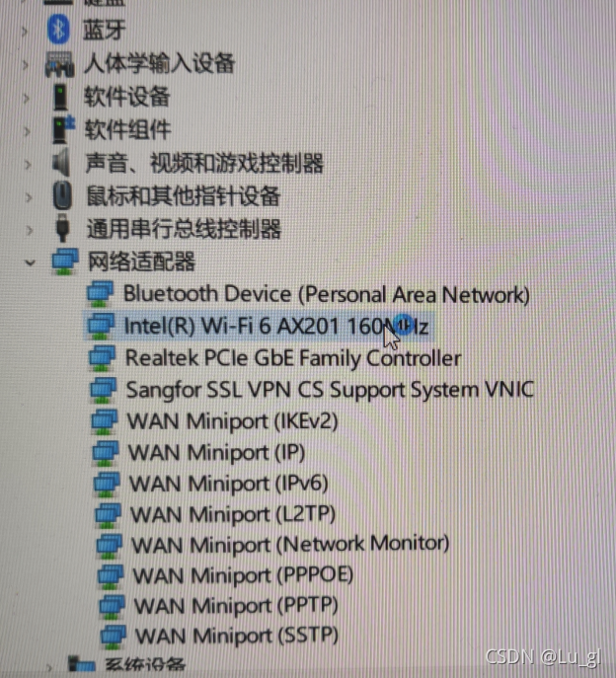This screenshot has height=678, width=616.
Task: Click the 人体学输入设备 device icon
Action: (x=59, y=63)
